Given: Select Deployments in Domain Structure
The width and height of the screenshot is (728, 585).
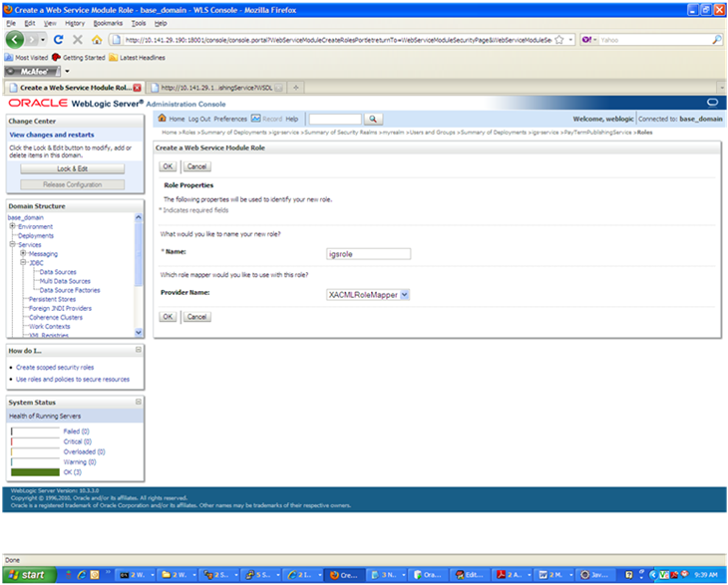Looking at the screenshot, I should pyautogui.click(x=36, y=235).
